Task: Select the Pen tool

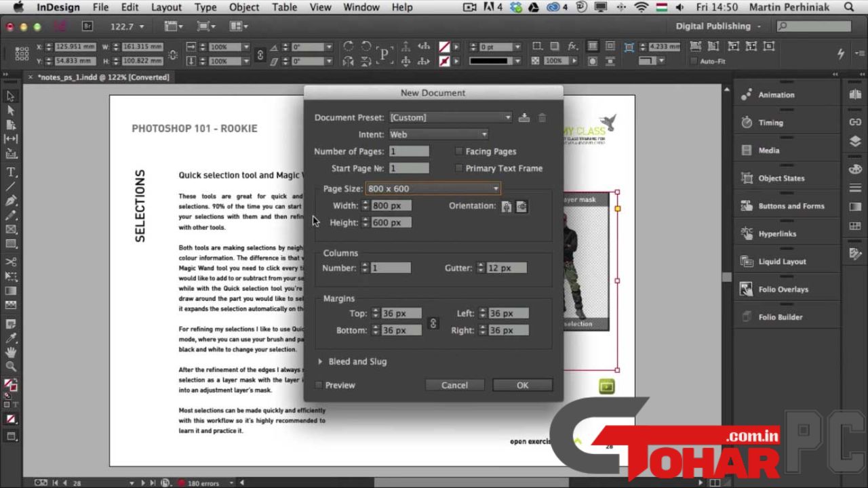Action: [x=11, y=201]
